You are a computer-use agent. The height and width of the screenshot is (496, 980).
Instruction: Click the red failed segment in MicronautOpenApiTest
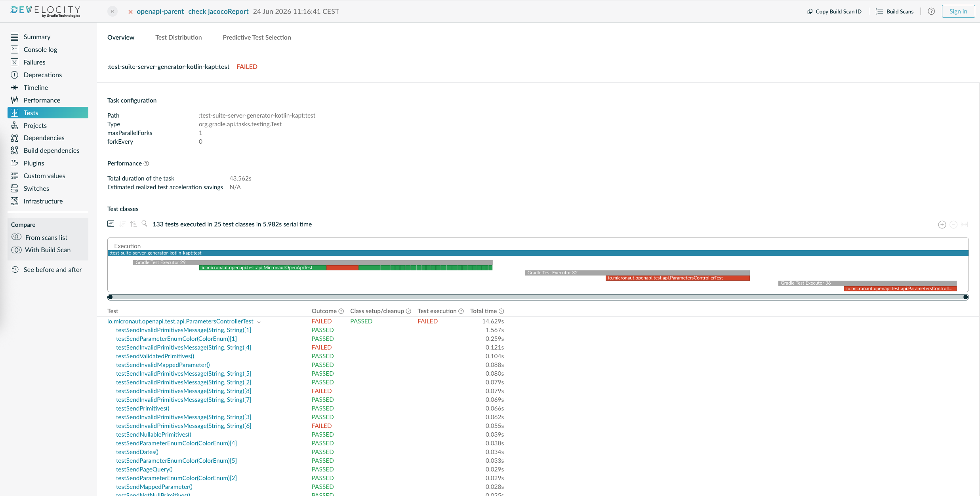click(x=342, y=268)
